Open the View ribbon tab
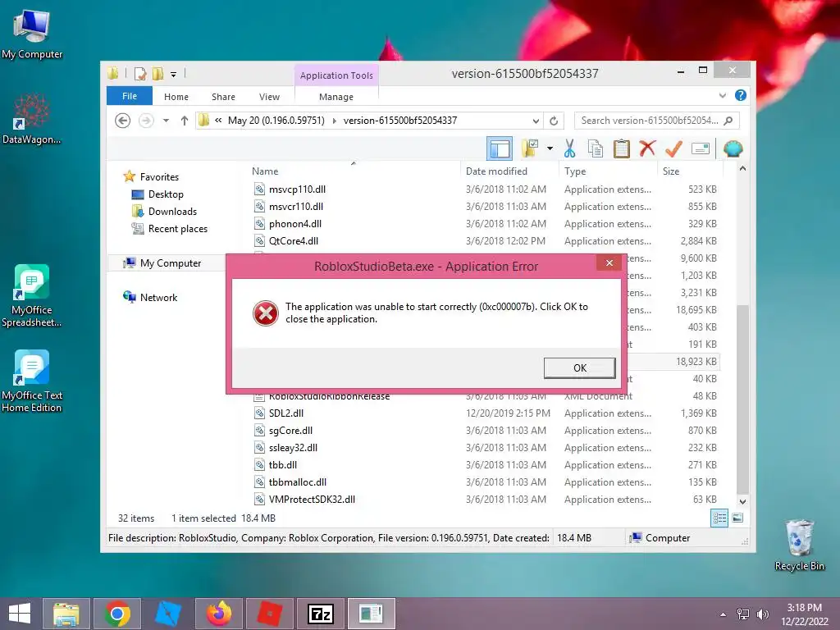Viewport: 840px width, 630px height. [x=269, y=97]
